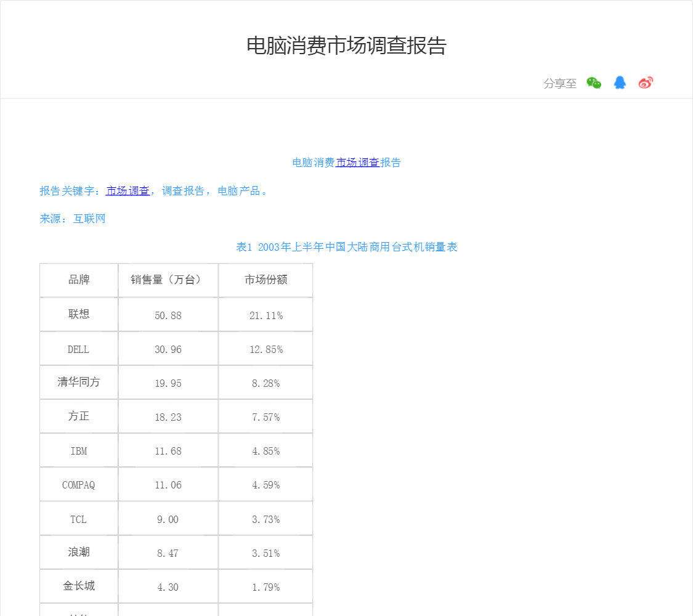Select the 联想 brand cell

pyautogui.click(x=79, y=314)
